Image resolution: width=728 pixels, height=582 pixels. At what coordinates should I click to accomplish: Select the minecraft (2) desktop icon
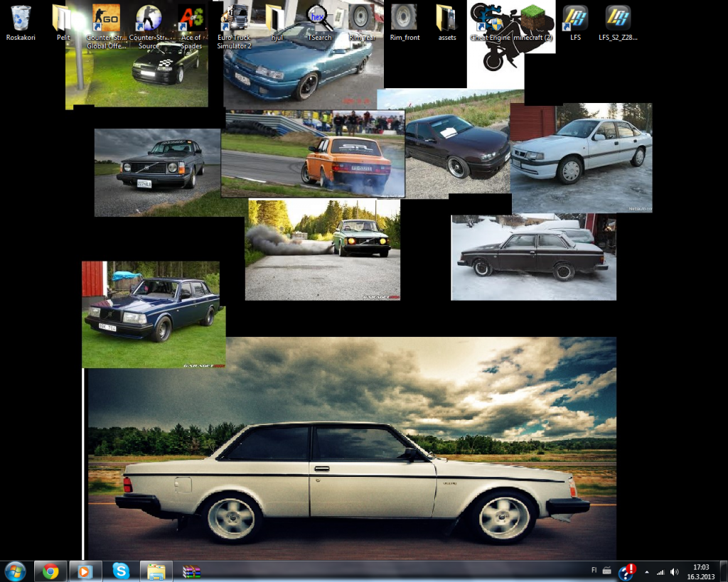(532, 23)
